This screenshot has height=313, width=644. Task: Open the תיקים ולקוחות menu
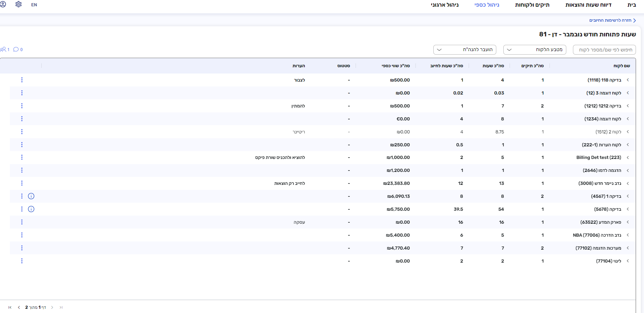(532, 5)
